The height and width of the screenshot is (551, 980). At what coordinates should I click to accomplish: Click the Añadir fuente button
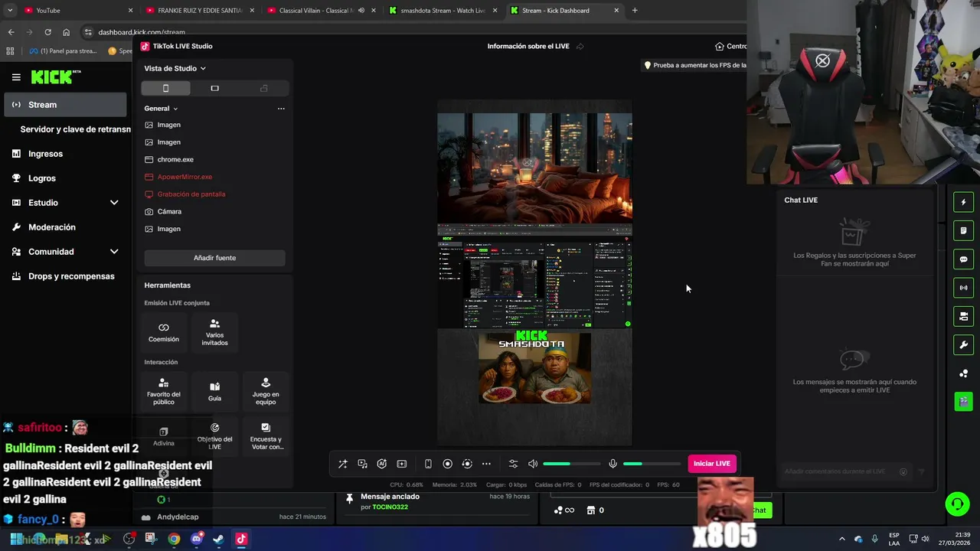point(215,258)
